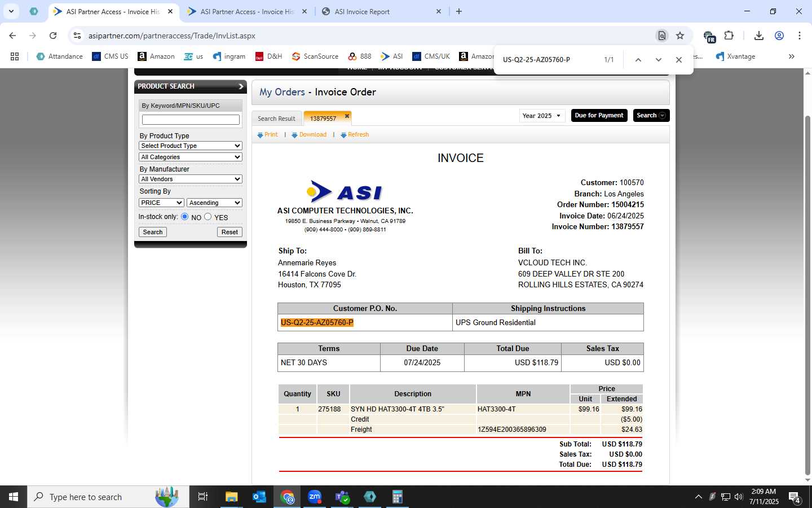
Task: Open the ingram bookmark
Action: click(229, 56)
